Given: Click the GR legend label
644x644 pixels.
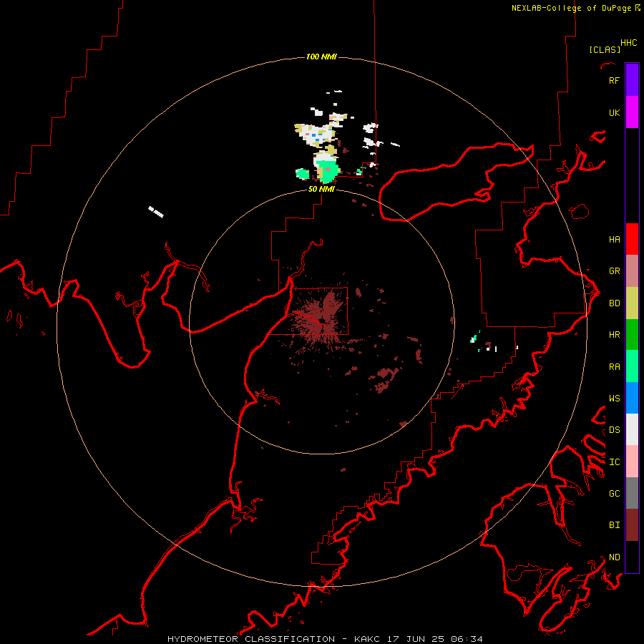Looking at the screenshot, I should tap(615, 270).
